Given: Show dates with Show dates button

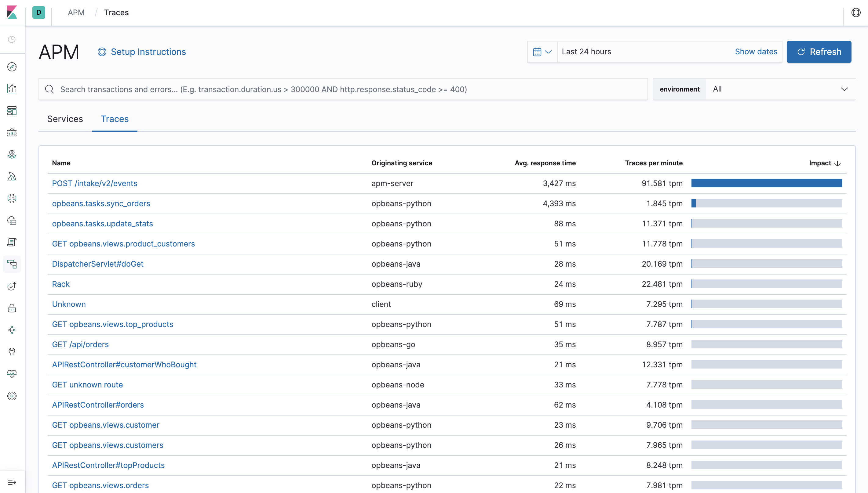Looking at the screenshot, I should (x=756, y=51).
